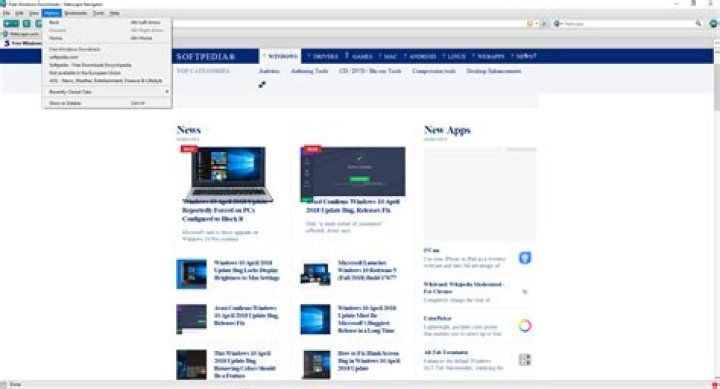Click the Netscape logo throbber icon

[x=714, y=23]
